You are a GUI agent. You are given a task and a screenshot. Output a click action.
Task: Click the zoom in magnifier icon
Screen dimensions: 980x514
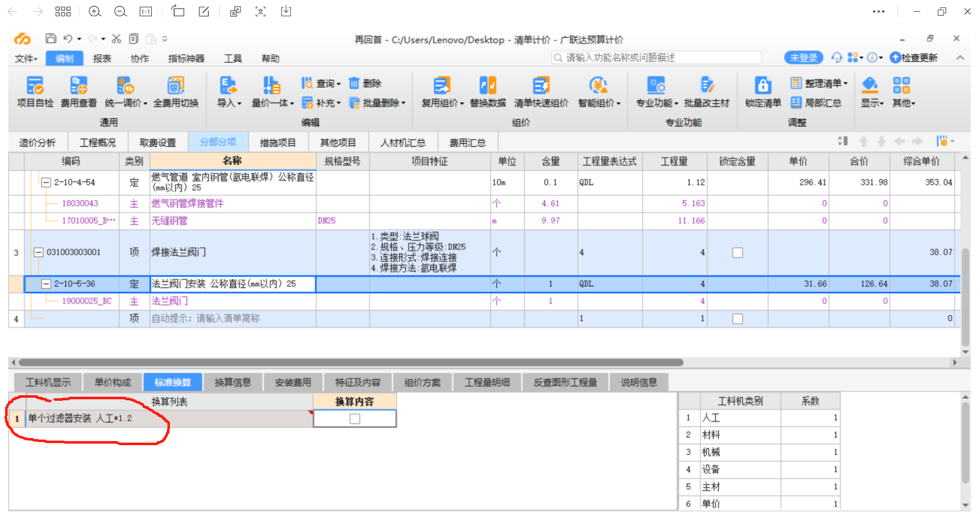click(x=95, y=11)
